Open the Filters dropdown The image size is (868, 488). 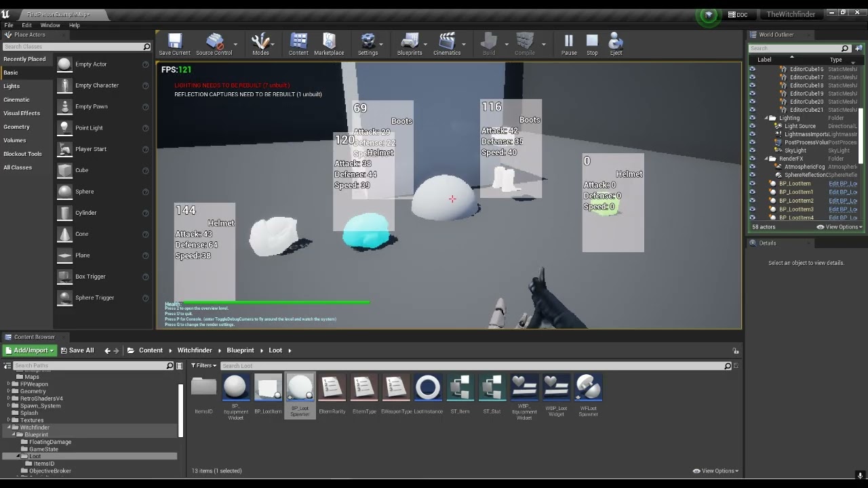[x=203, y=366]
